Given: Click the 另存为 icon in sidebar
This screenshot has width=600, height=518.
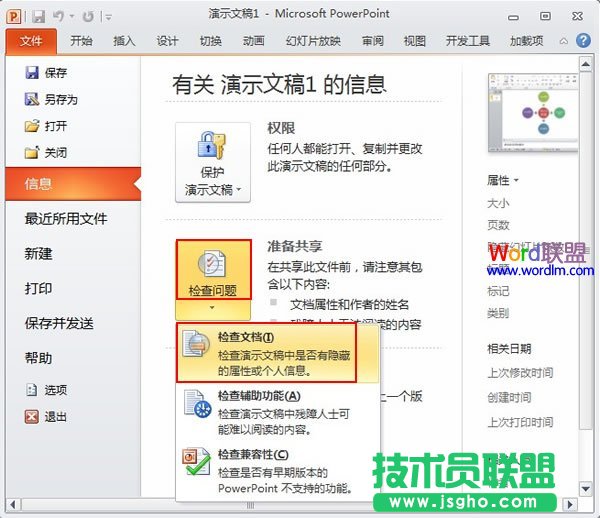Looking at the screenshot, I should click(32, 99).
